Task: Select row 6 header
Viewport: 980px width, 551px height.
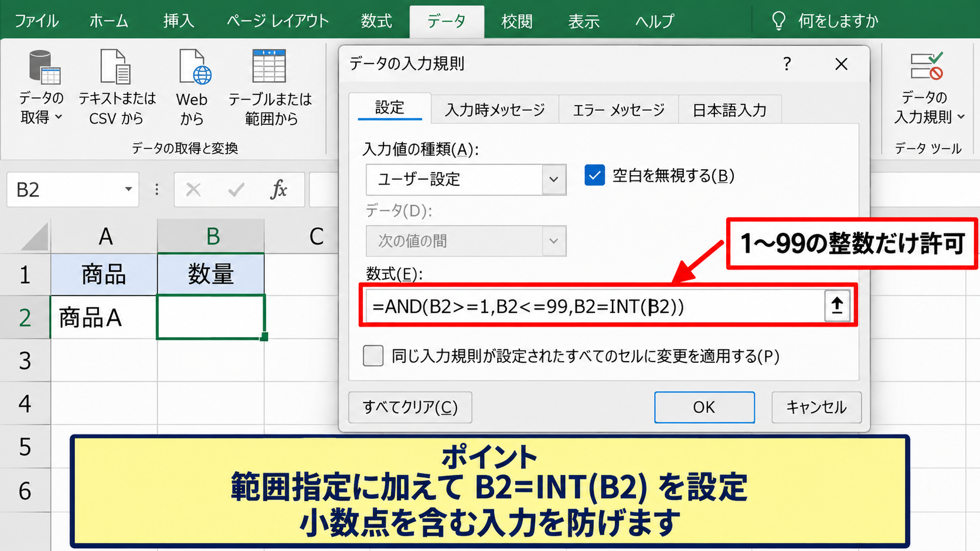Action: pyautogui.click(x=25, y=491)
